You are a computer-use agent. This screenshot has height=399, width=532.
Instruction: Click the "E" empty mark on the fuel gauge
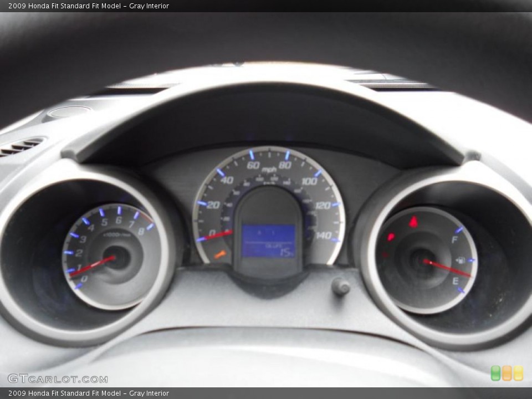[x=456, y=281]
